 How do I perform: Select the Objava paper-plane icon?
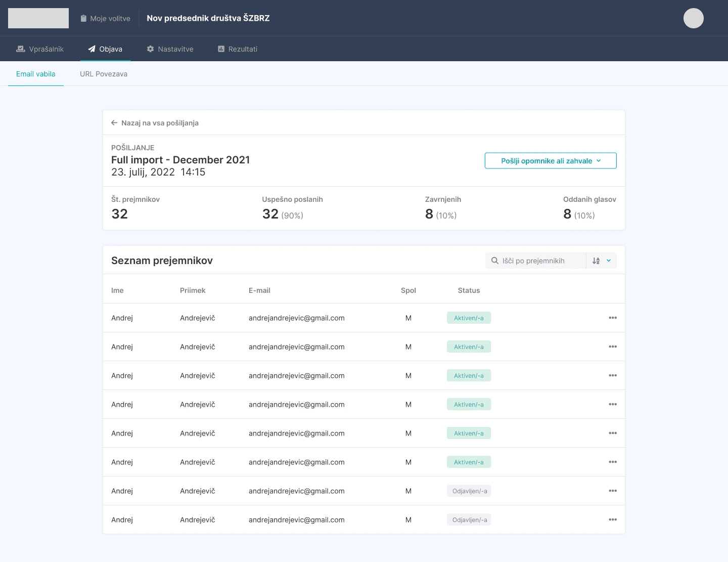point(92,49)
